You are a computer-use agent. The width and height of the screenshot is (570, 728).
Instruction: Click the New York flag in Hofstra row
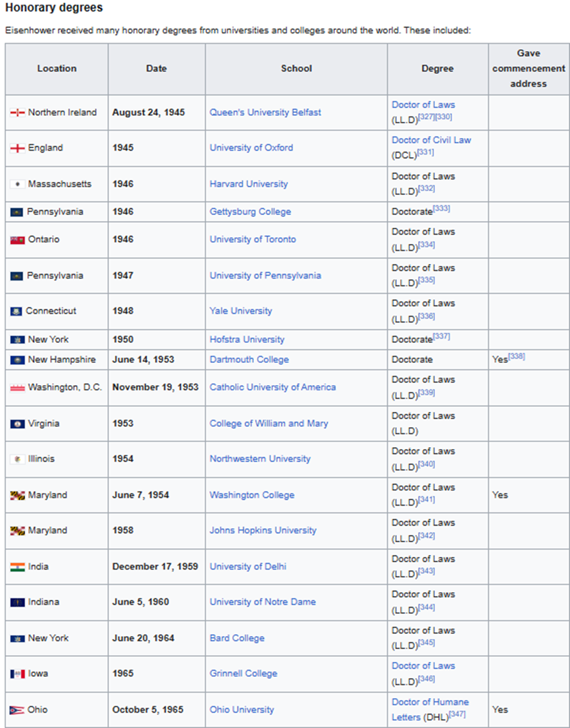point(17,340)
